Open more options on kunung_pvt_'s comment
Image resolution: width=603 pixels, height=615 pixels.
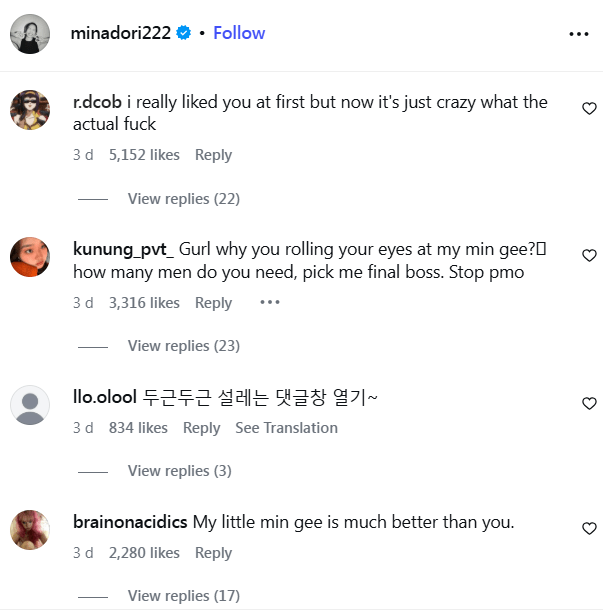point(270,302)
